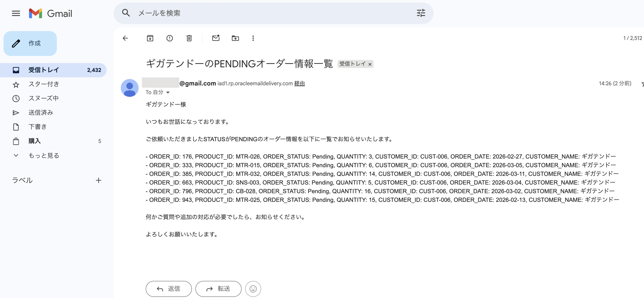The image size is (644, 298).
Task: Open the three-dot more options menu
Action: coord(253,38)
